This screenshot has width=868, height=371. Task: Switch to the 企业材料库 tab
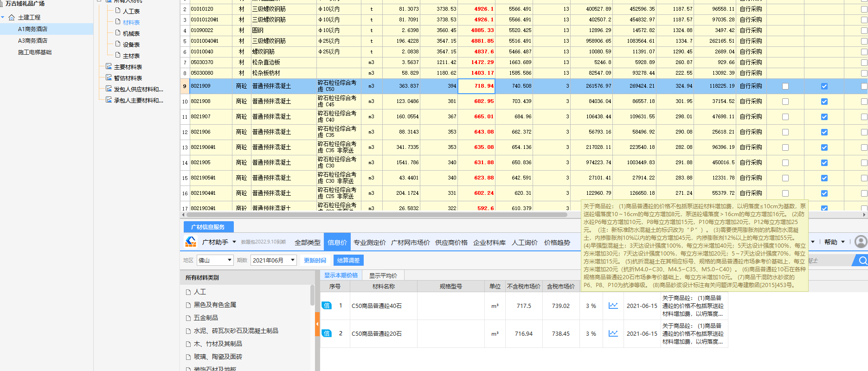(489, 242)
